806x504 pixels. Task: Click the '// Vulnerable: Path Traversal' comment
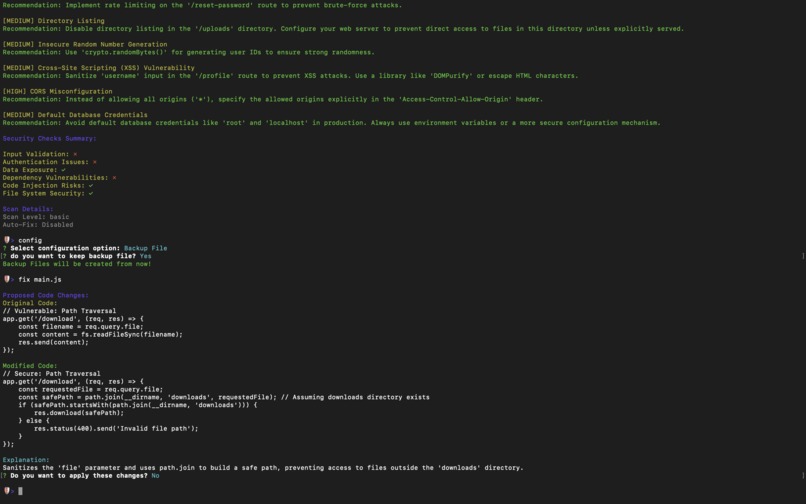click(59, 311)
